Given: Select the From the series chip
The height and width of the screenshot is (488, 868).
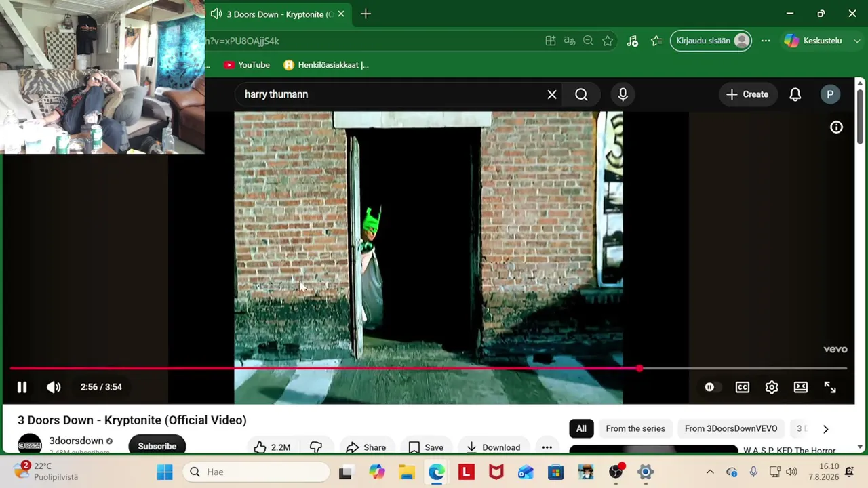Looking at the screenshot, I should click(635, 428).
